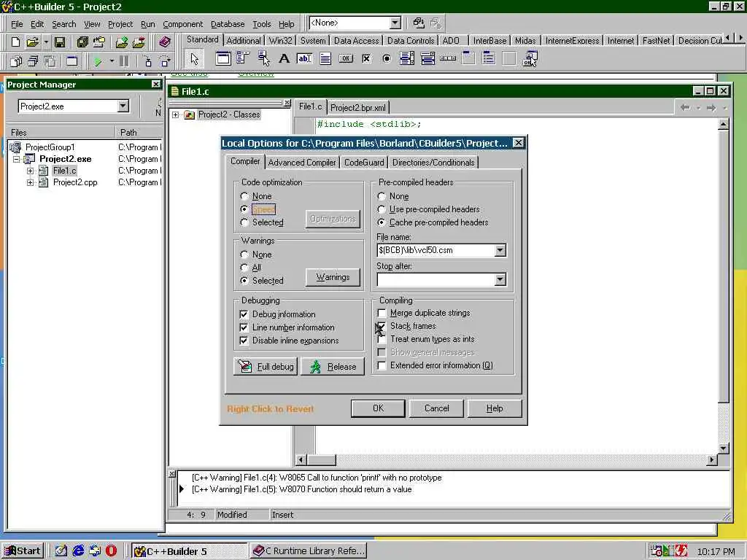Click the Save All icon
This screenshot has width=747, height=560.
pyautogui.click(x=82, y=42)
